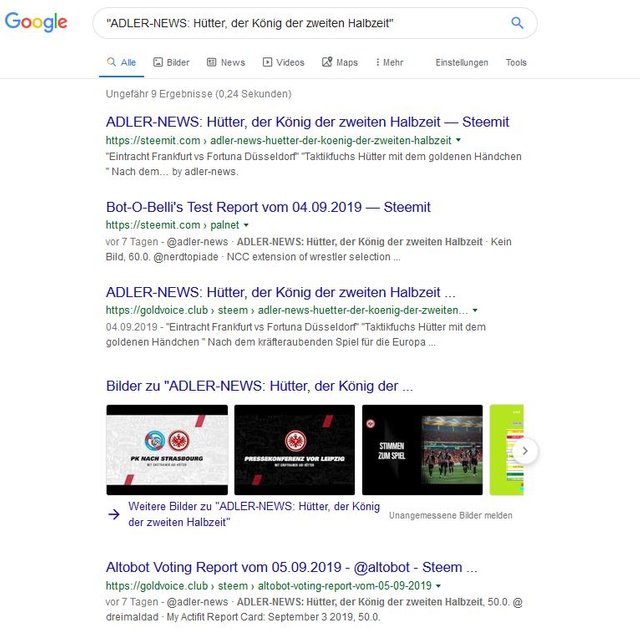
Task: Click the image carousel next arrow
Action: pyautogui.click(x=525, y=451)
